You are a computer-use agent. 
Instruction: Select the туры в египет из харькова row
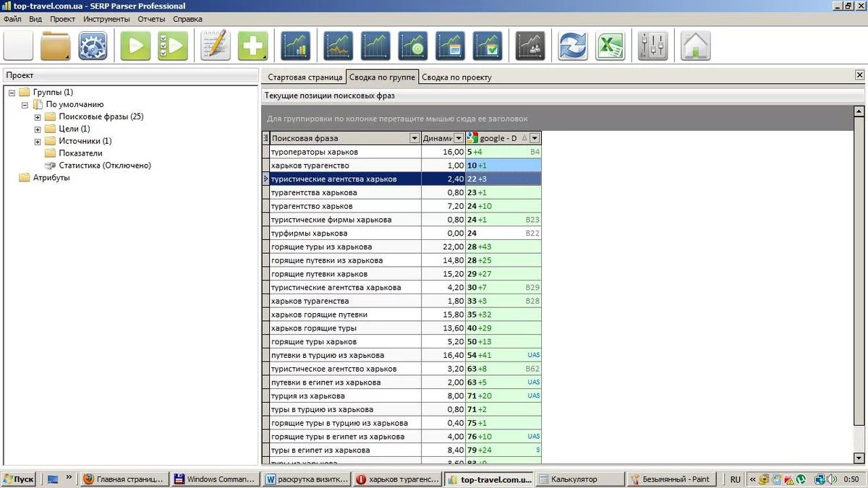pyautogui.click(x=401, y=450)
